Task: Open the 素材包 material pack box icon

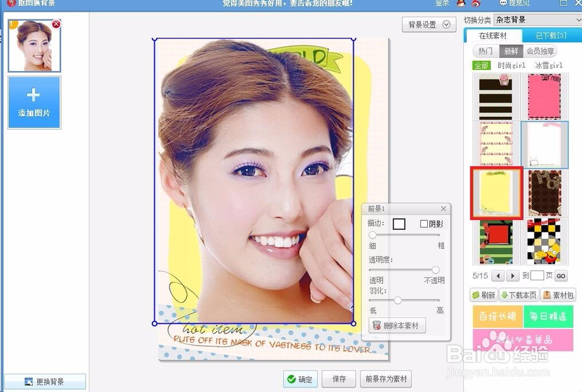Action: pos(548,295)
